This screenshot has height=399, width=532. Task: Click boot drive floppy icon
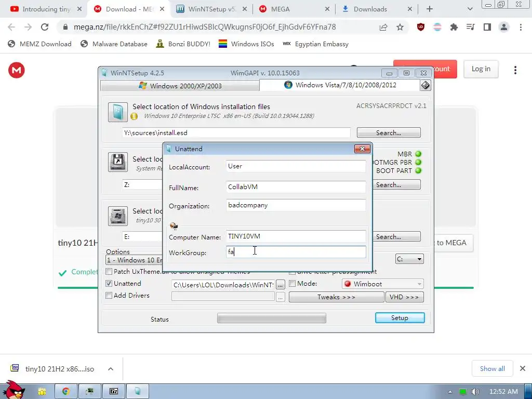tap(118, 162)
